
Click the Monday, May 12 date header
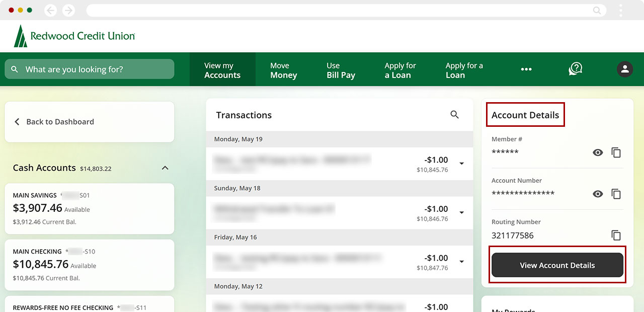tap(340, 286)
